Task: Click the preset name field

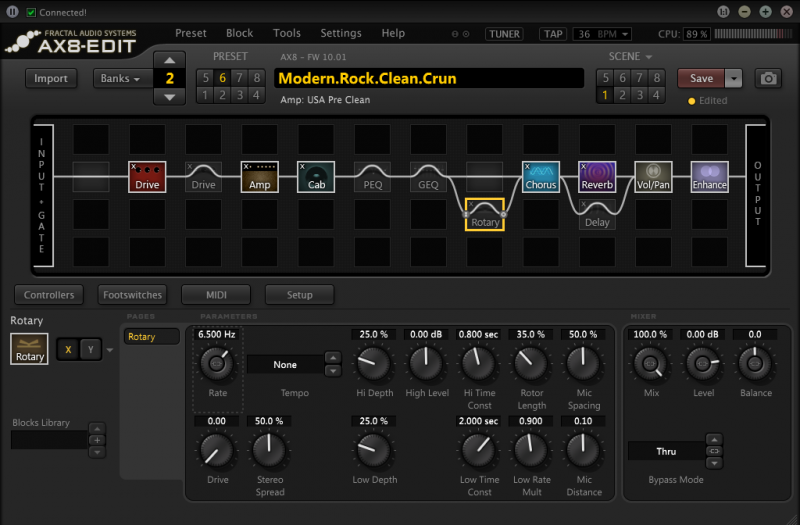Action: 429,79
